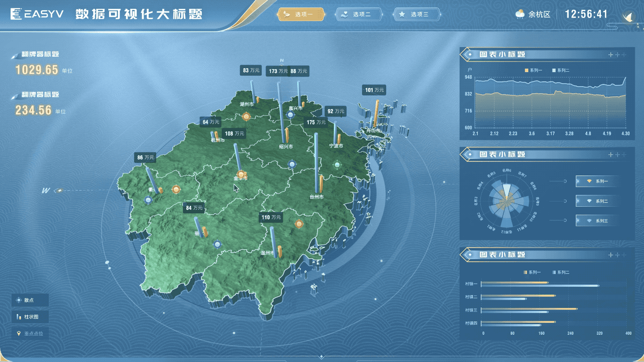Select blue scatter marker between 绍兴市 and 台州市
644x362 pixels.
click(292, 165)
